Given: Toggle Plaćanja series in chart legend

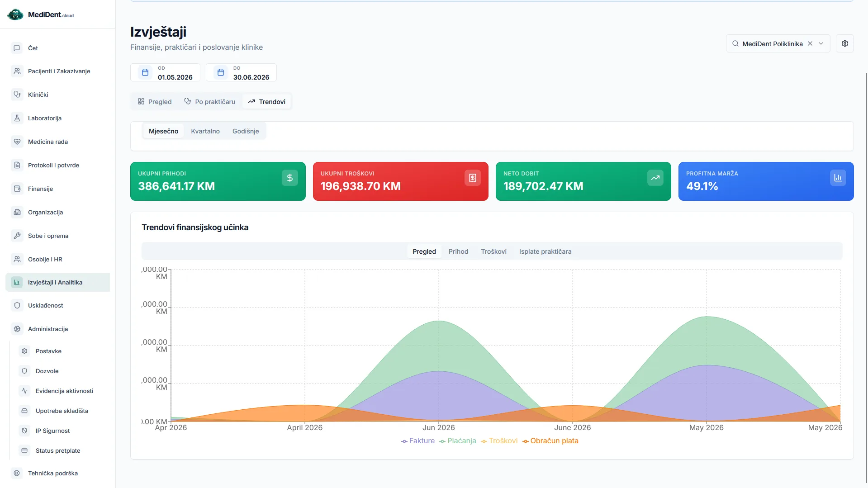Looking at the screenshot, I should coord(457,441).
